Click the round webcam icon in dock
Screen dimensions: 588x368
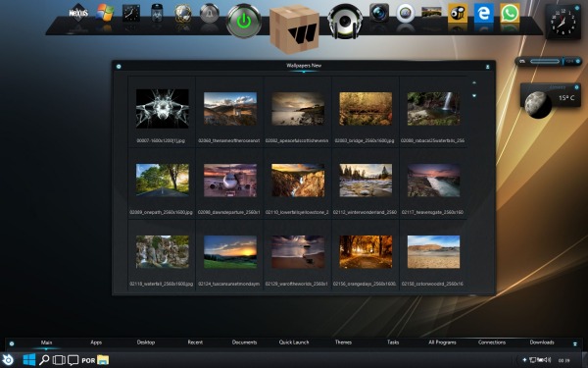[x=406, y=13]
